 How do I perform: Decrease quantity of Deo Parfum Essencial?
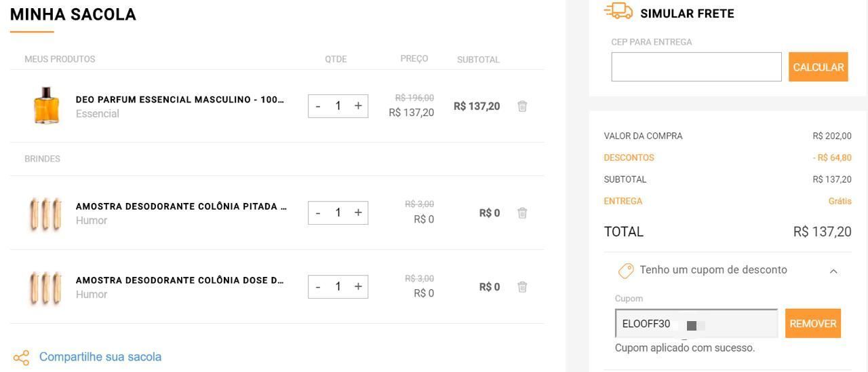coord(318,106)
